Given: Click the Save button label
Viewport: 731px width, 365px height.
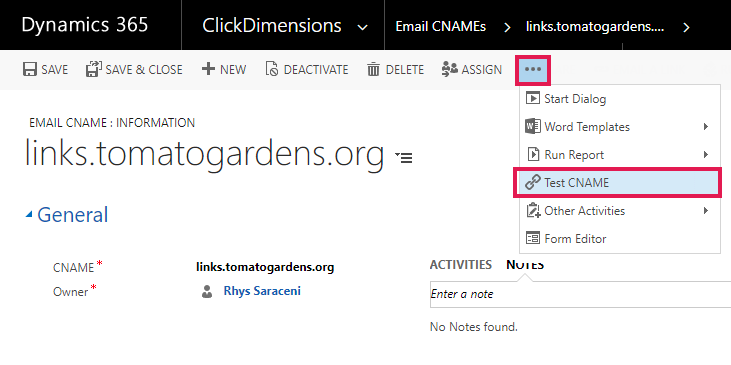Looking at the screenshot, I should [55, 70].
